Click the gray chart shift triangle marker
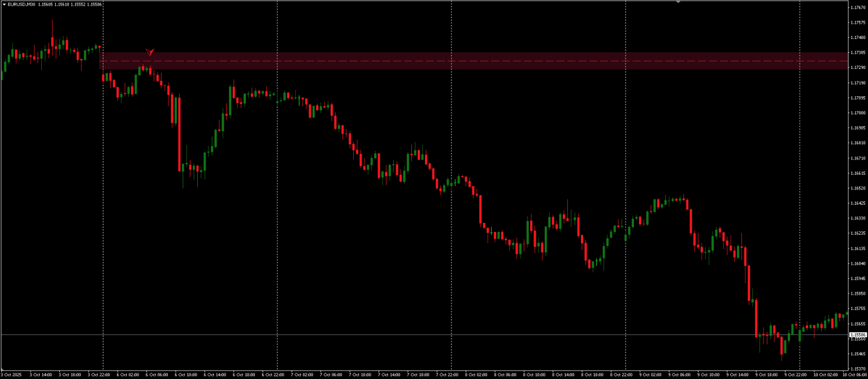Image resolution: width=868 pixels, height=379 pixels. pyautogui.click(x=678, y=2)
